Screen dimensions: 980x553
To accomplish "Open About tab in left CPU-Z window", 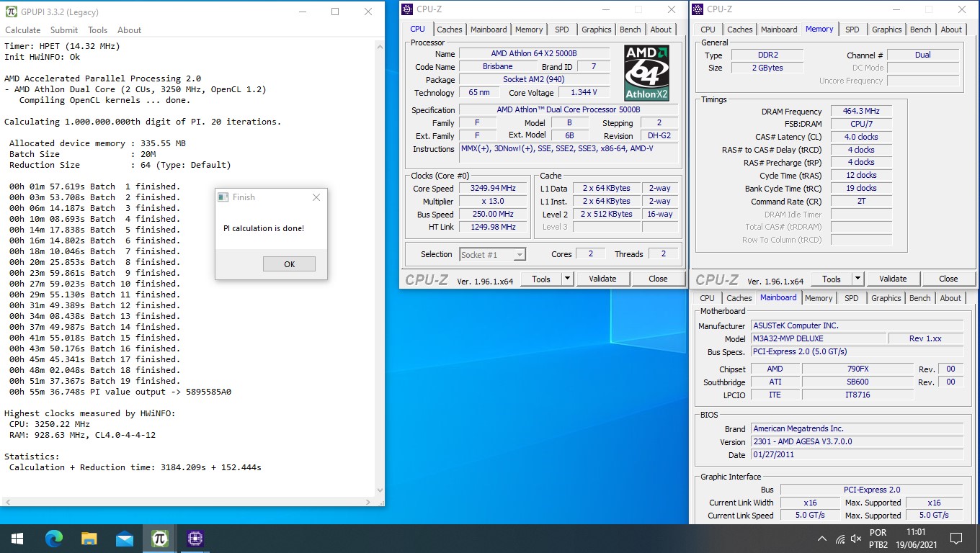I will pos(661,30).
